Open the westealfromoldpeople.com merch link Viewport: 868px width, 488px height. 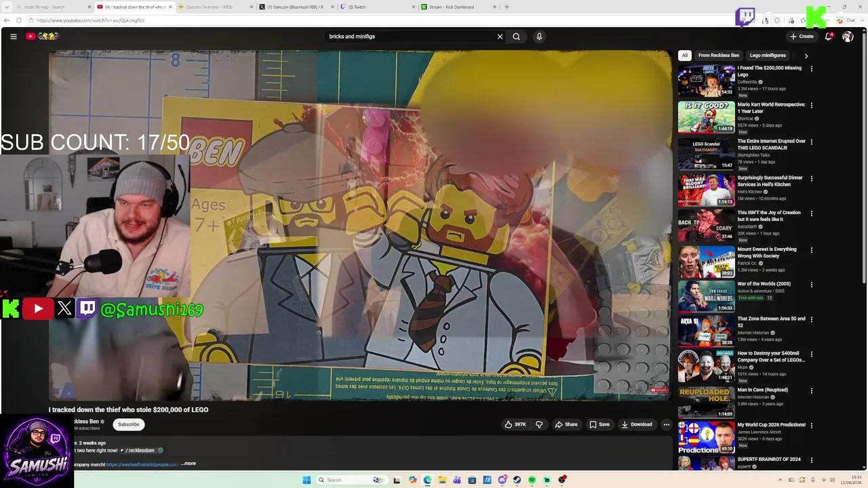(143, 464)
